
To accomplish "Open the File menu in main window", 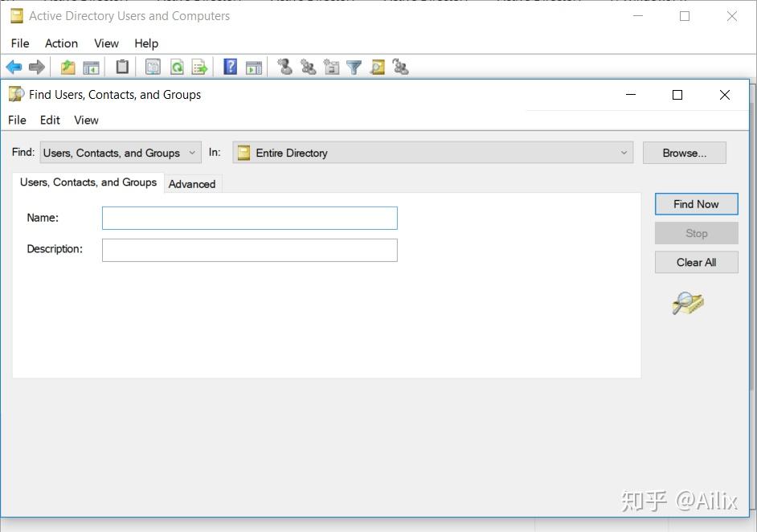I will (20, 43).
